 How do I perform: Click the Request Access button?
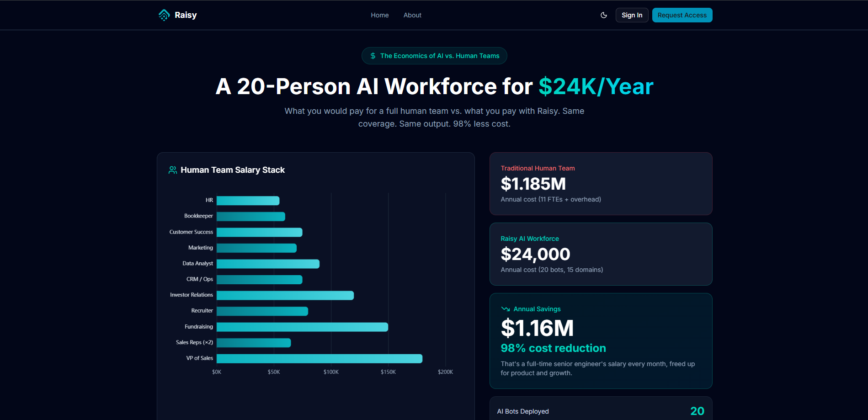[682, 15]
